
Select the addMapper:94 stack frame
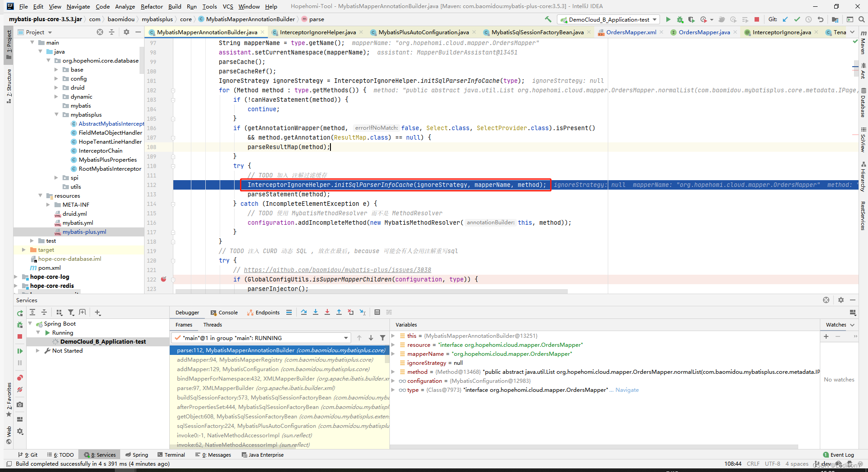pyautogui.click(x=279, y=360)
